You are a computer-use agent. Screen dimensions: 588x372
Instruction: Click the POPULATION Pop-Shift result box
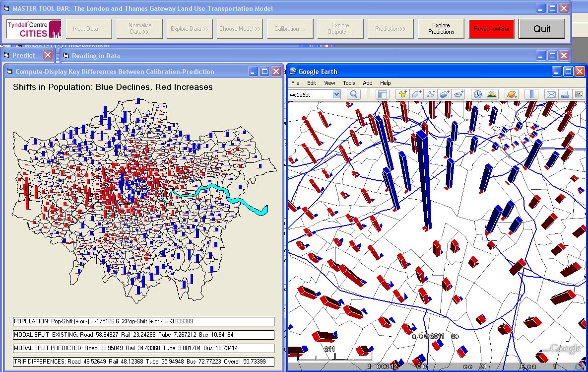pos(143,321)
